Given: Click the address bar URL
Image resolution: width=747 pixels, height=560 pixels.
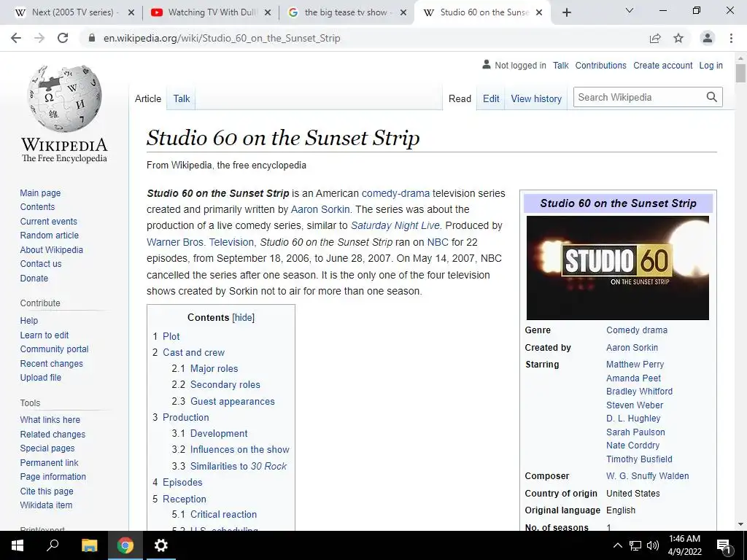Looking at the screenshot, I should [x=222, y=38].
